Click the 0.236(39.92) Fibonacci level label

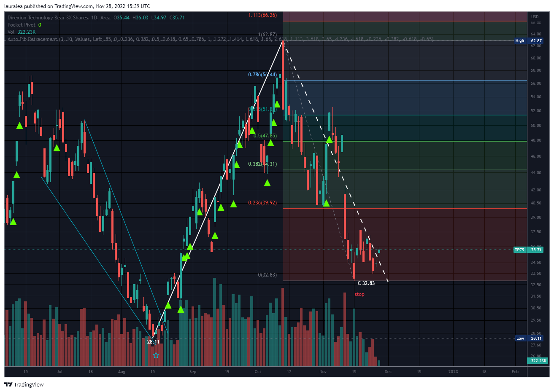[x=262, y=203]
